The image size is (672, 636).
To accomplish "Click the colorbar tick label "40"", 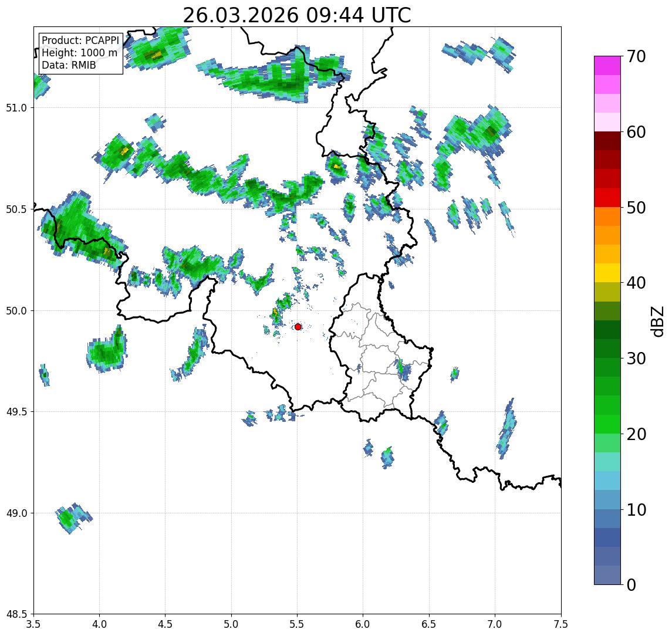I will tap(635, 283).
